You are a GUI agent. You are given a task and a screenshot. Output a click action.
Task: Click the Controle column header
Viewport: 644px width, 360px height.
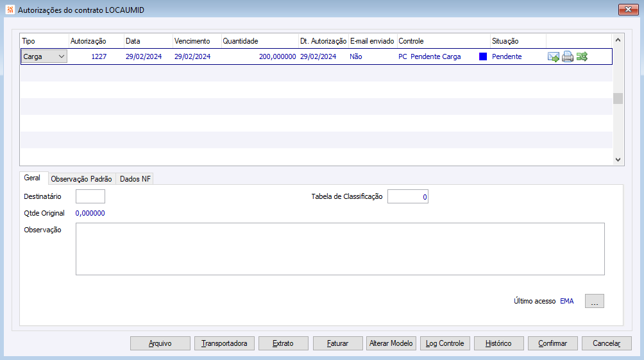pos(444,41)
